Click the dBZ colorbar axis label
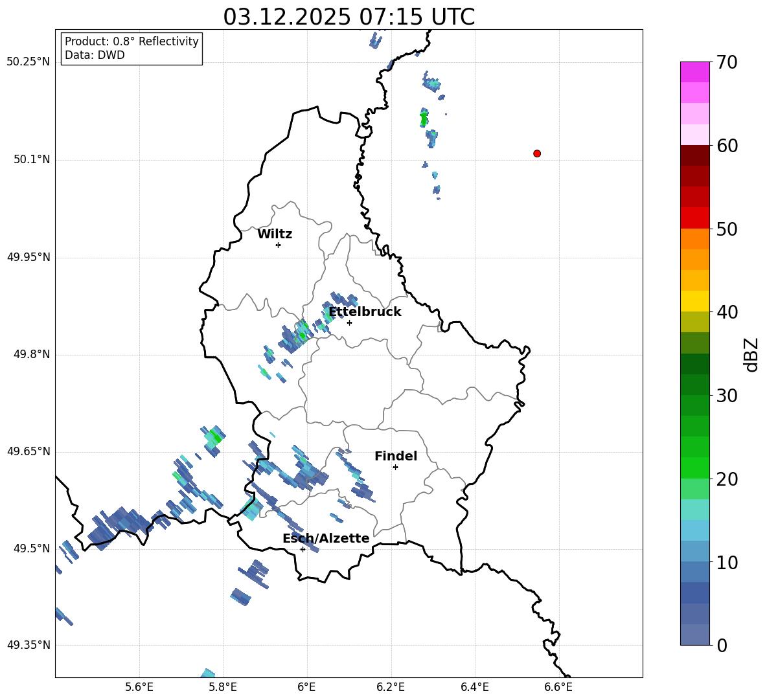 pyautogui.click(x=752, y=354)
